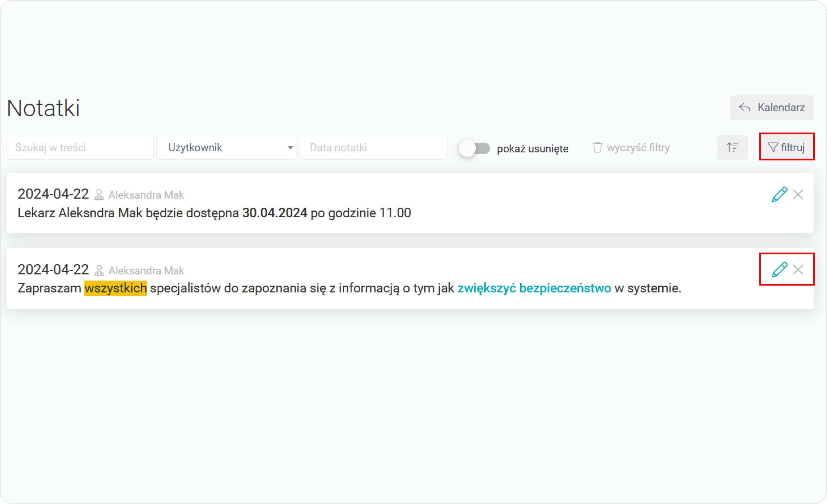Screen dimensions: 827x504
Task: Click the pokaż usunięte label
Action: click(x=533, y=148)
